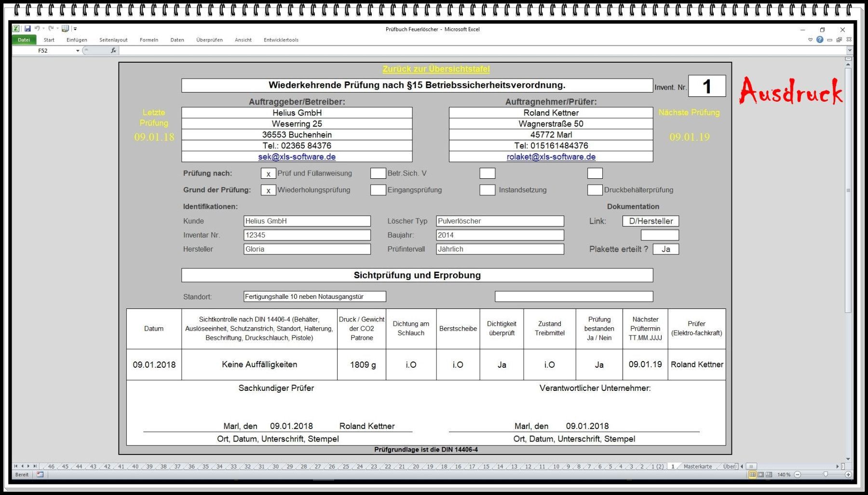Click the Standort input field
The image size is (868, 495).
tap(314, 297)
